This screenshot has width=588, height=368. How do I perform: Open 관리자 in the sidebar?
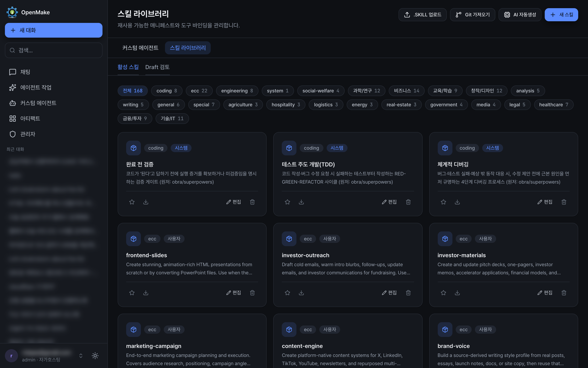53,134
